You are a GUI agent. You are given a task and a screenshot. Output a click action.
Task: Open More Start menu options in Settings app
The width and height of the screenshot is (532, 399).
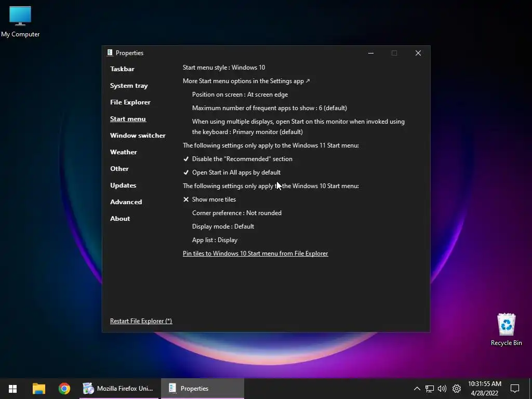tap(246, 81)
